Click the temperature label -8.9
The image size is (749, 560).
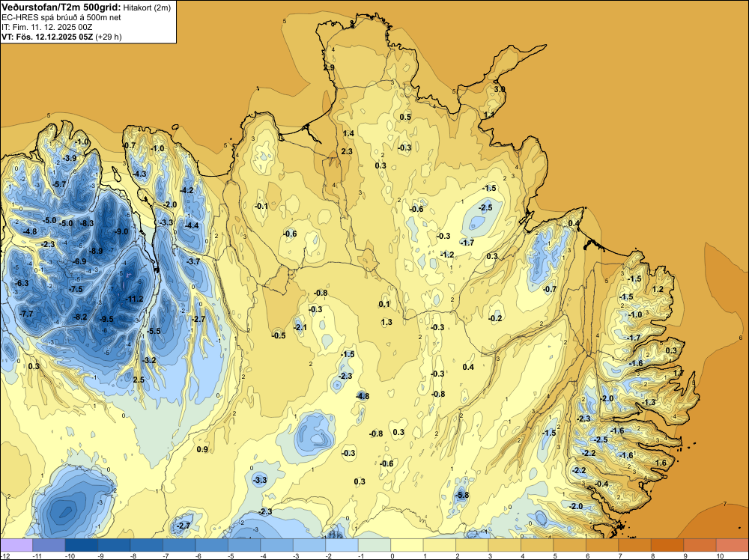tap(96, 251)
